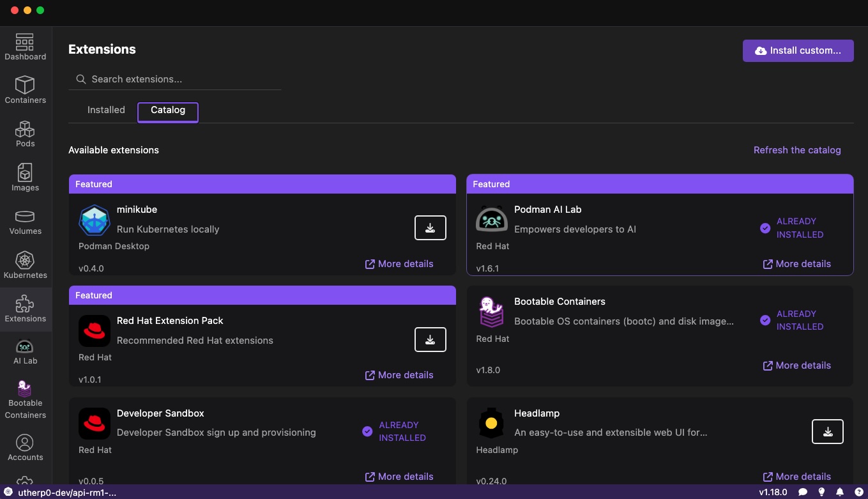The height and width of the screenshot is (499, 868).
Task: Open the Dashboard sidebar icon
Action: pyautogui.click(x=25, y=47)
